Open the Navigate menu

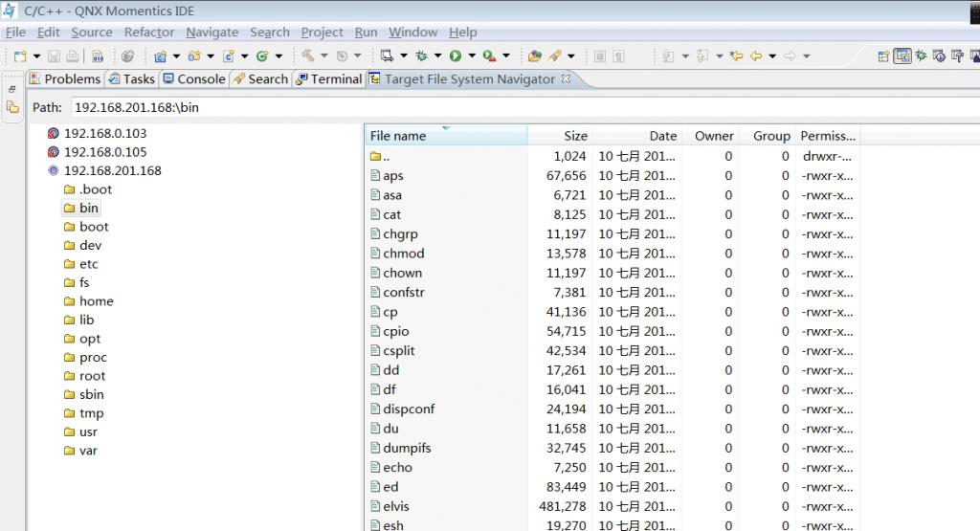(212, 32)
